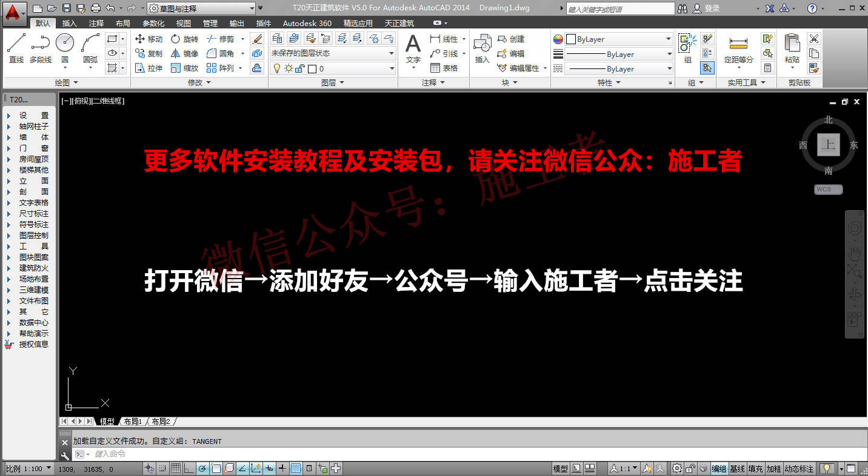
Task: Select the Line (直线) drawing tool
Action: tap(16, 48)
